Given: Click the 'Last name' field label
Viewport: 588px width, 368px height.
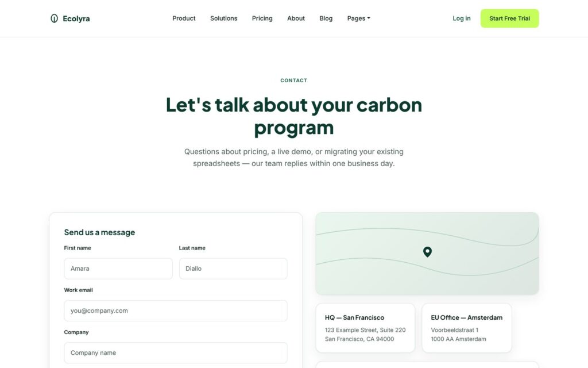Looking at the screenshot, I should [x=192, y=248].
